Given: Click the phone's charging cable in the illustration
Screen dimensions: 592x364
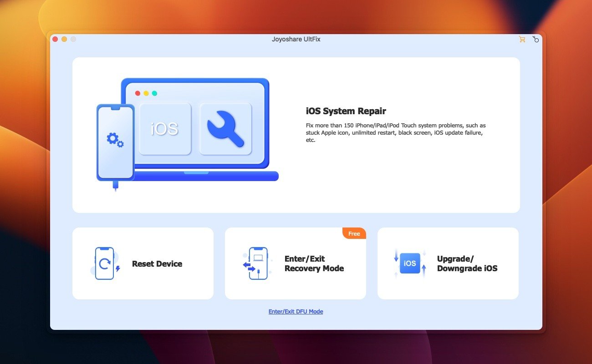Looking at the screenshot, I should pos(115,186).
